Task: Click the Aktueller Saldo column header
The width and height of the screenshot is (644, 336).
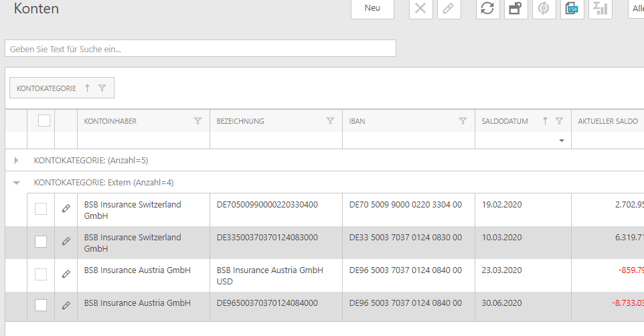Action: (607, 121)
